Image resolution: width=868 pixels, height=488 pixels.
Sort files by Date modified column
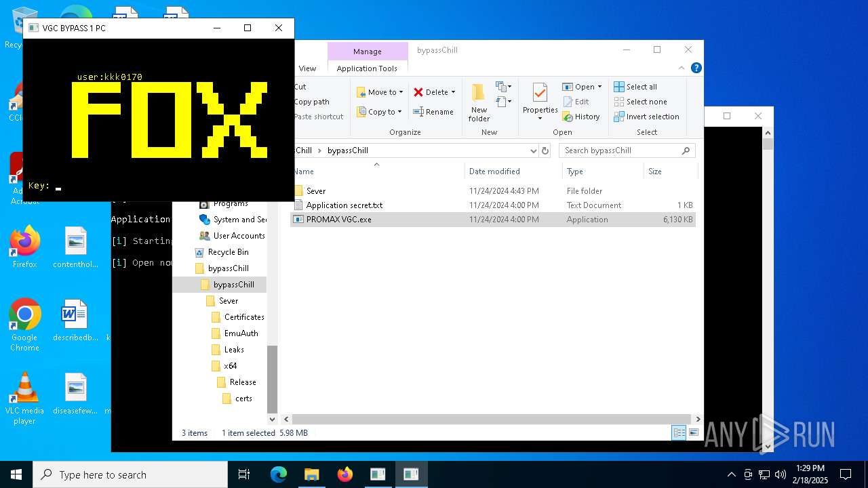(513, 171)
